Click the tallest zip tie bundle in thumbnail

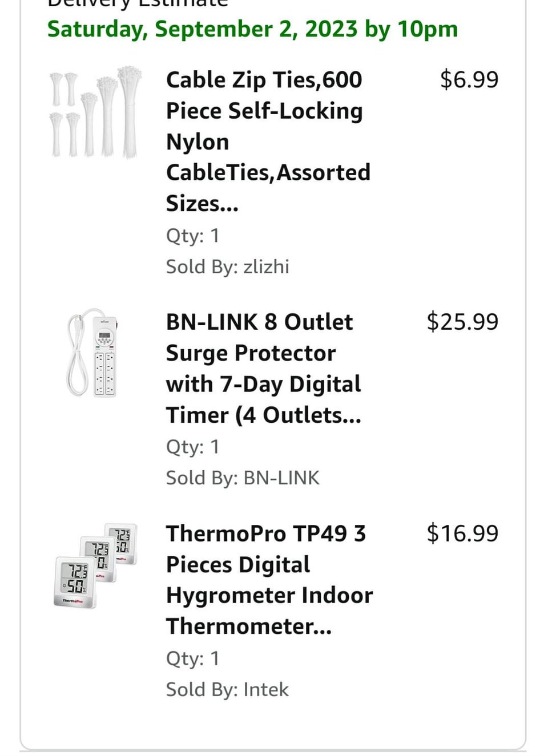(x=129, y=111)
